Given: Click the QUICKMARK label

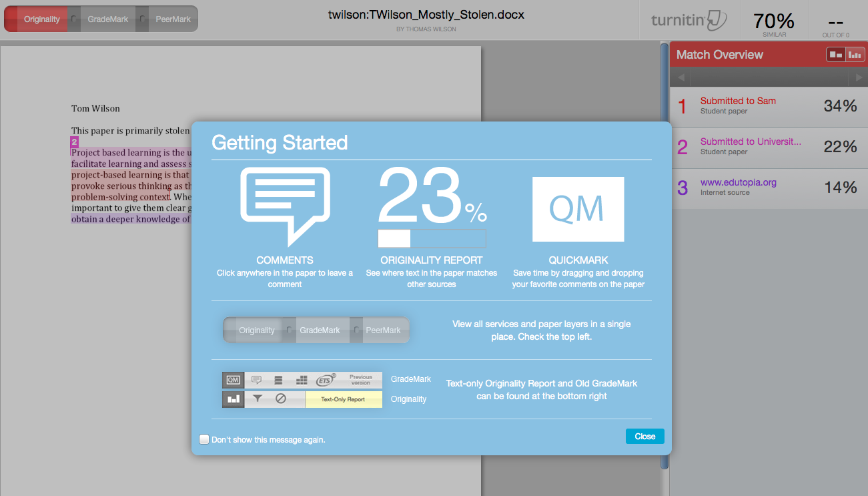Looking at the screenshot, I should click(x=578, y=260).
